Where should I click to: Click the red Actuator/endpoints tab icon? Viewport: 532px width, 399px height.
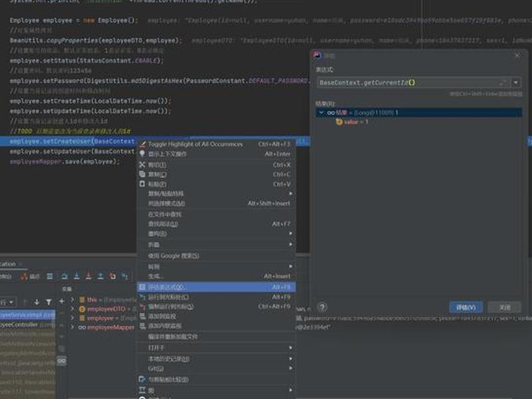(24, 277)
